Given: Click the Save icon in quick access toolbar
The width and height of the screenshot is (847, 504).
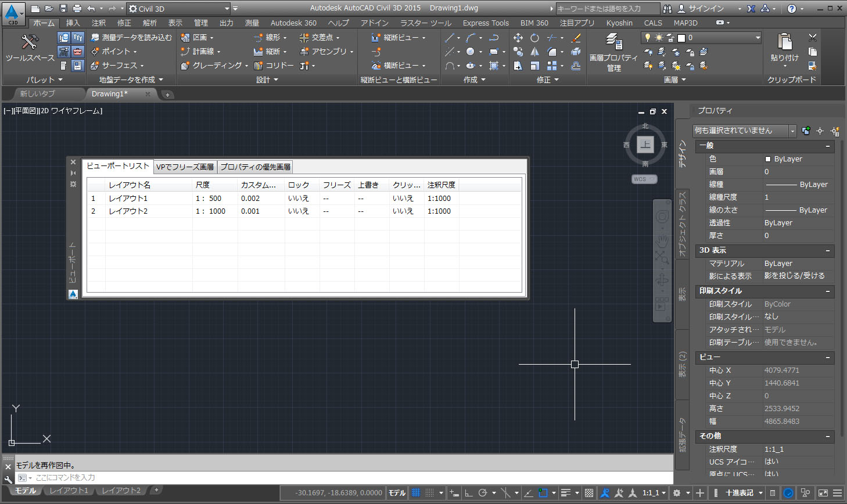Looking at the screenshot, I should 63,9.
